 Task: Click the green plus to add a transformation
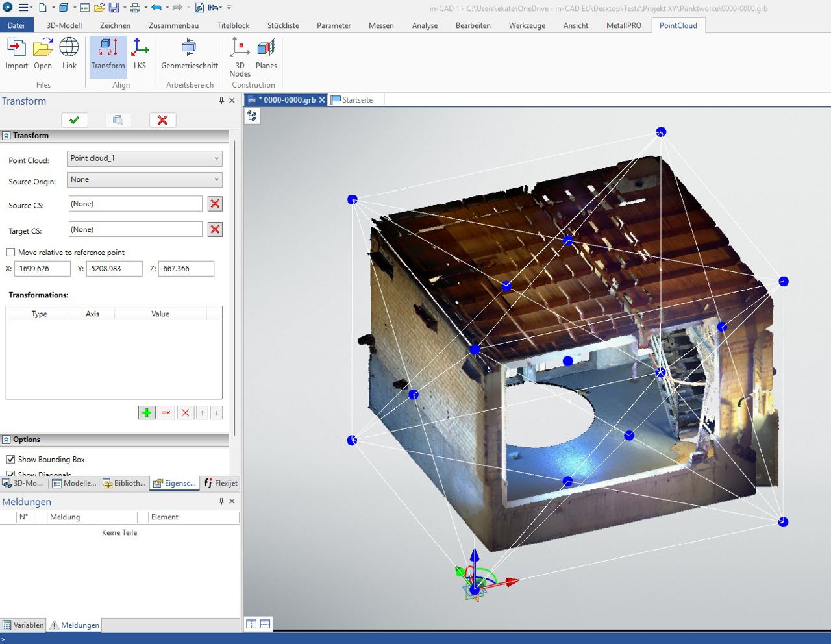(147, 412)
